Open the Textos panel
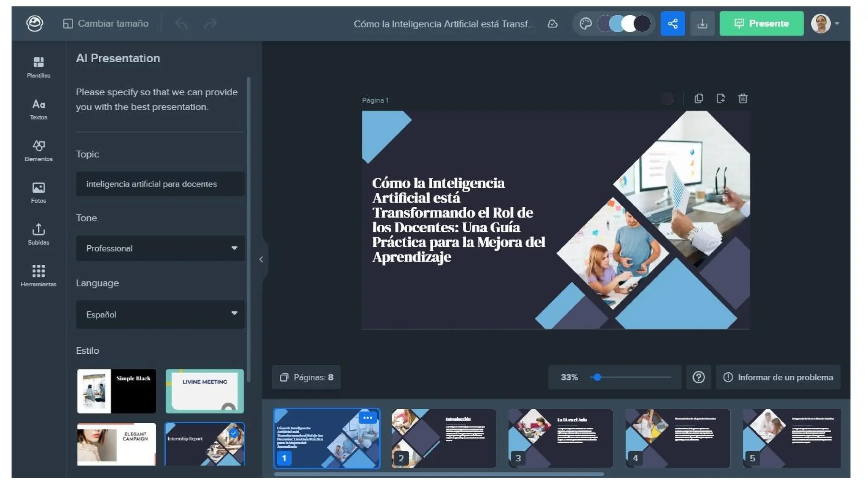Screen dimensions: 868x488 39,109
